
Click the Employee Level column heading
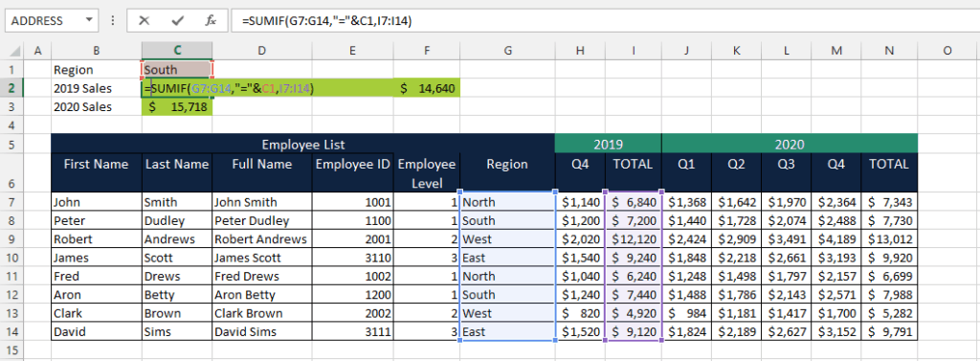(x=427, y=172)
